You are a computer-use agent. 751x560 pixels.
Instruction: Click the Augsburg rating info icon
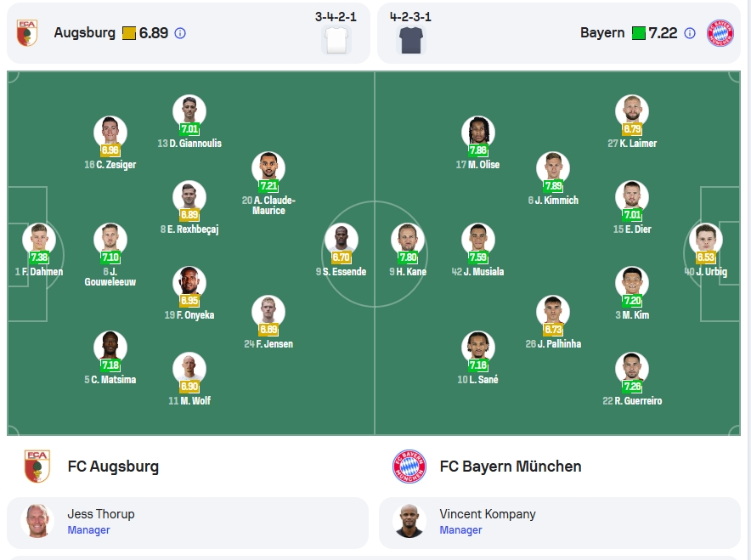point(180,33)
